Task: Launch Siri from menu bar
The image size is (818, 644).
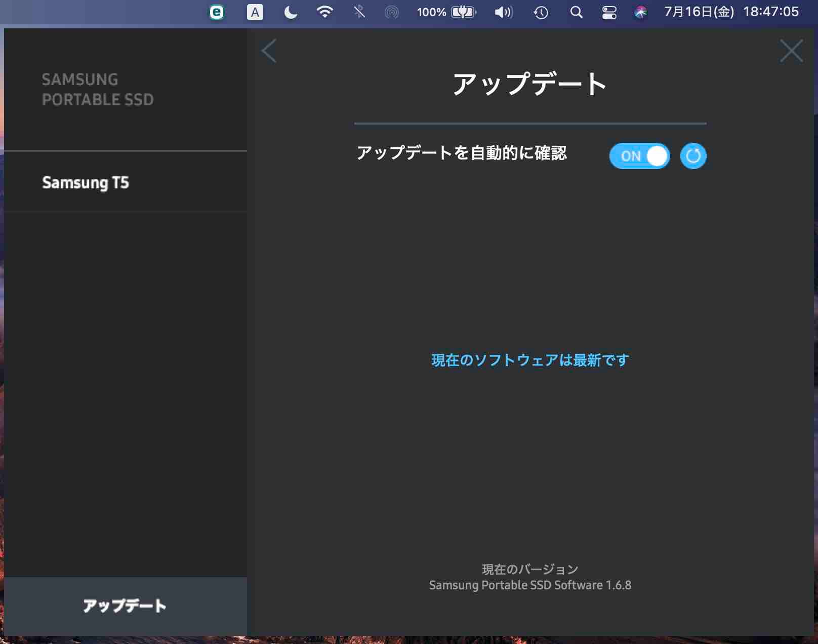Action: (x=640, y=12)
